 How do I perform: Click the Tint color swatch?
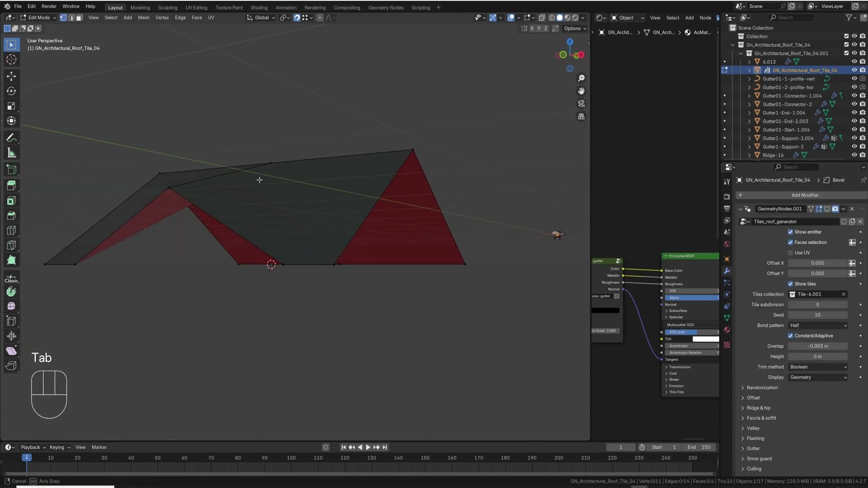tap(706, 339)
